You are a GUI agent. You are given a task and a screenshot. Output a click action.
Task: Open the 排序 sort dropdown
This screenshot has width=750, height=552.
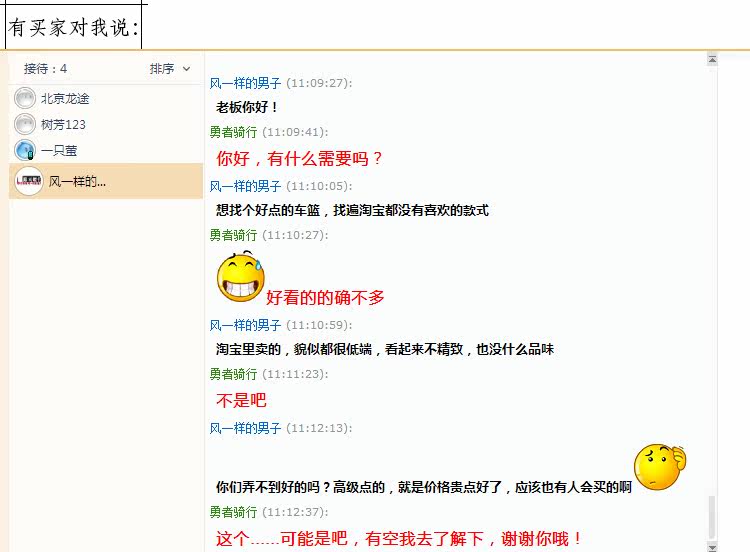(x=170, y=69)
